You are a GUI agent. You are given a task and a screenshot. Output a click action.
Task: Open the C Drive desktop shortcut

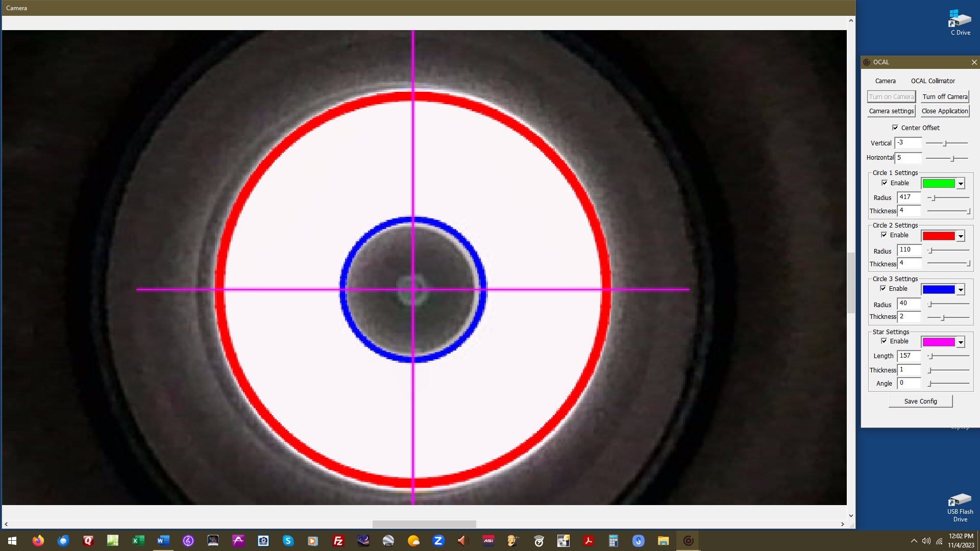point(960,22)
